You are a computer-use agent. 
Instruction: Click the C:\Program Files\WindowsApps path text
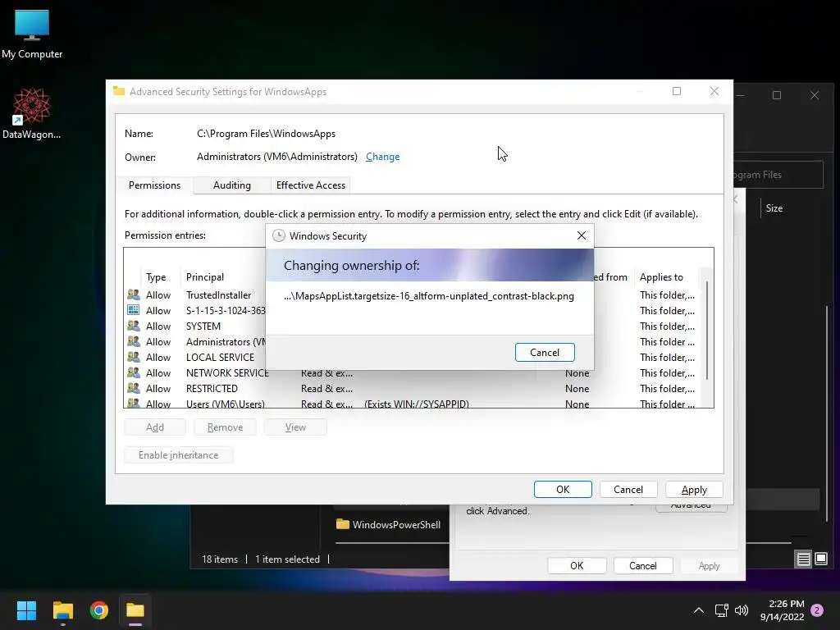(x=266, y=134)
